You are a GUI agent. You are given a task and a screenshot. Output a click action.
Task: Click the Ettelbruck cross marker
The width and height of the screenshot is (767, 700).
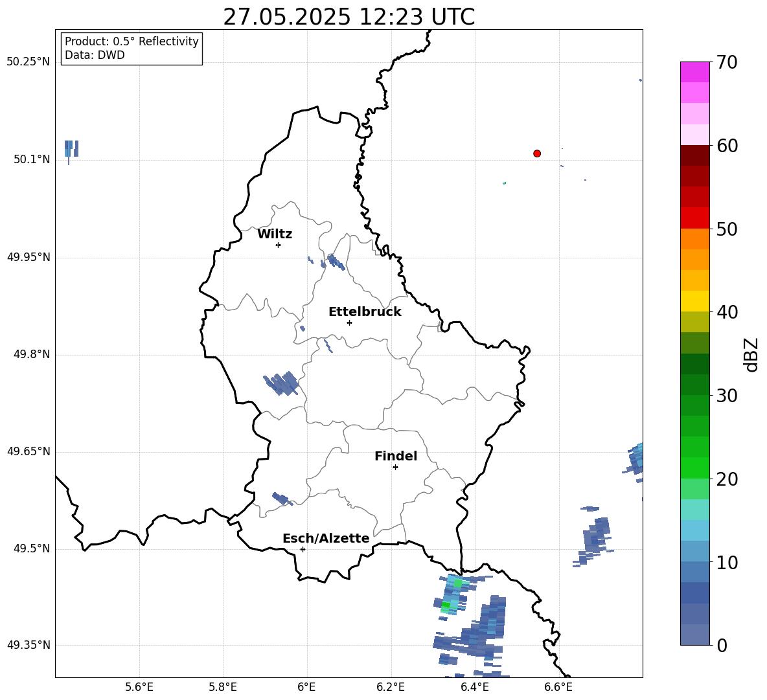coord(349,322)
